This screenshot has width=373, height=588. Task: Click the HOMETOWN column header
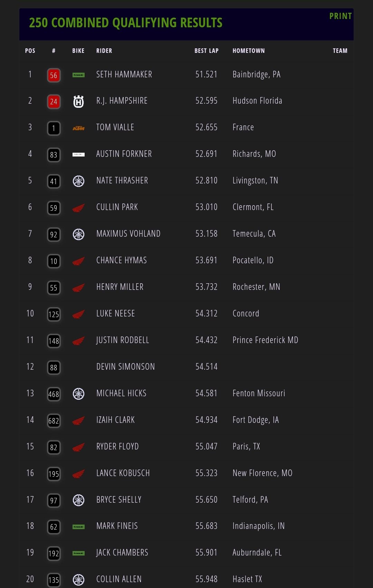point(249,51)
